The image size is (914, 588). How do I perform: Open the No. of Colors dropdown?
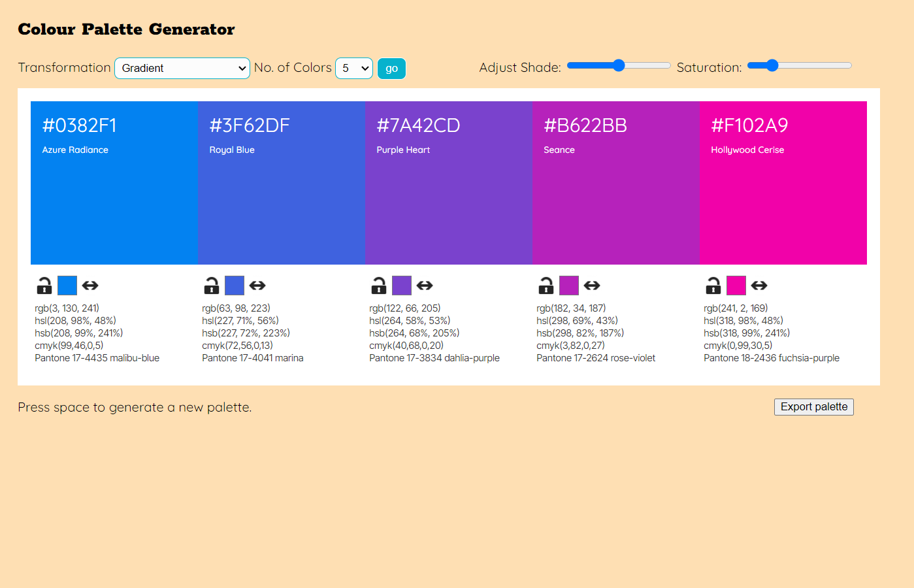point(354,68)
